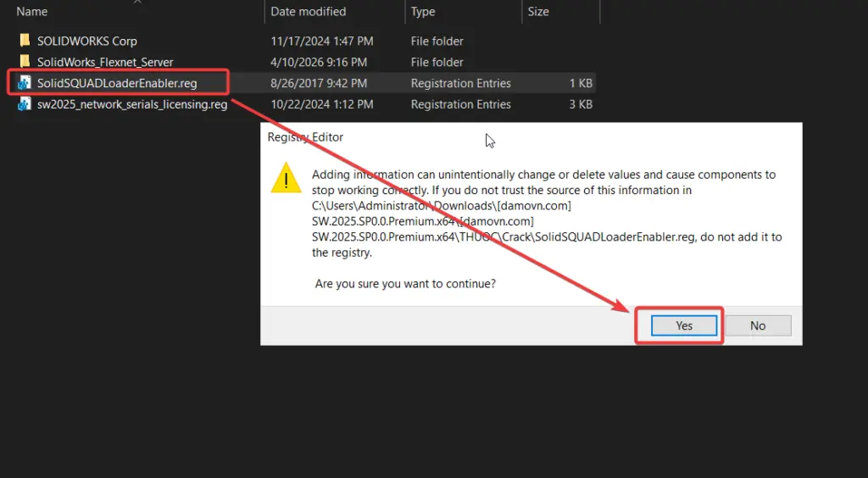Select the sw2025_network_serials_licensing.reg file name
The image size is (868, 478).
point(132,104)
